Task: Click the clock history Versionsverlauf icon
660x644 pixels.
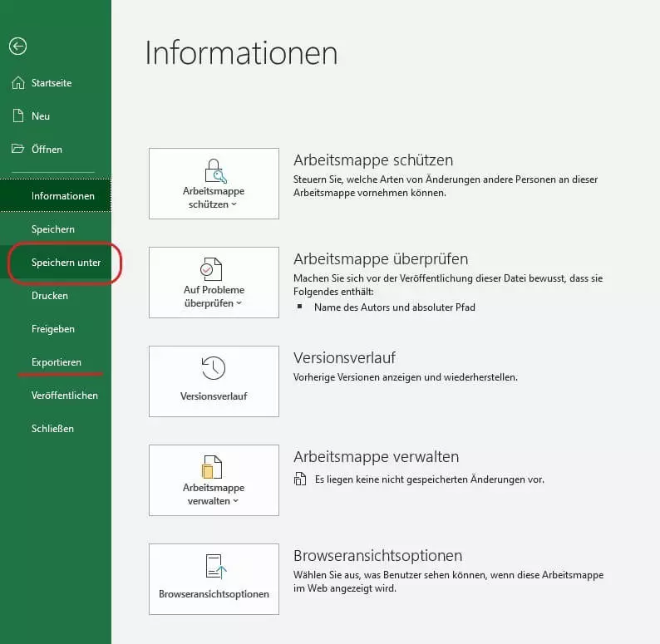Action: [x=214, y=368]
